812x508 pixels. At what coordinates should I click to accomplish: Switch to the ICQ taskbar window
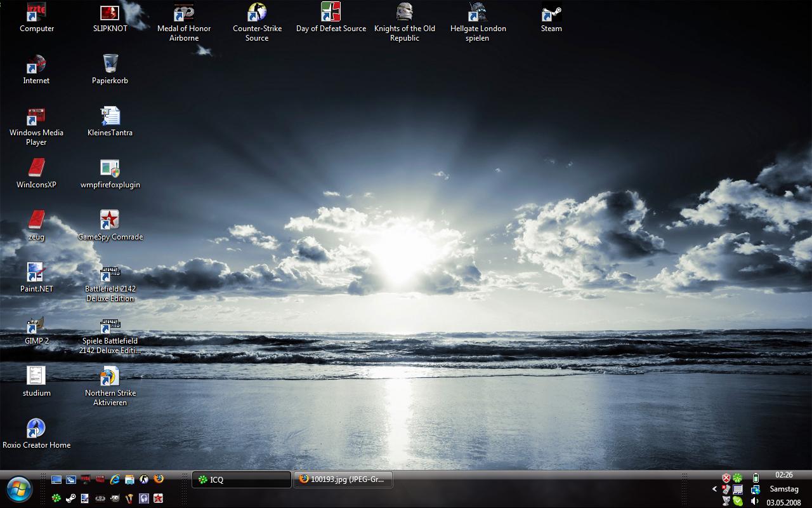pos(241,480)
